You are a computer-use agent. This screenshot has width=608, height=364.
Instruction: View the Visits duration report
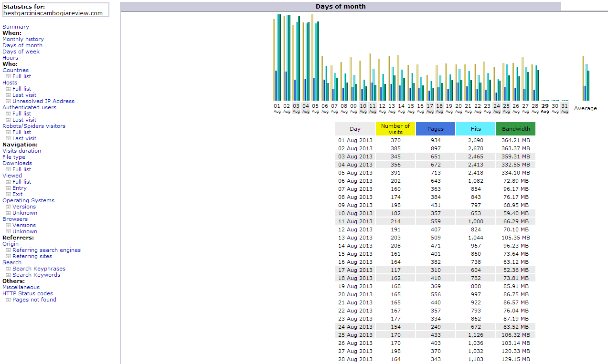click(x=21, y=151)
